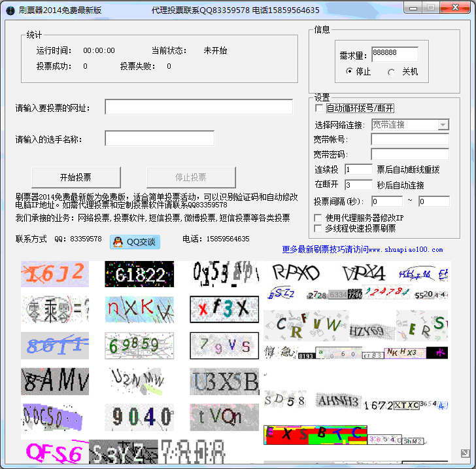Click the 运行时间 value 00:00:00
476x469 pixels.
click(99, 50)
